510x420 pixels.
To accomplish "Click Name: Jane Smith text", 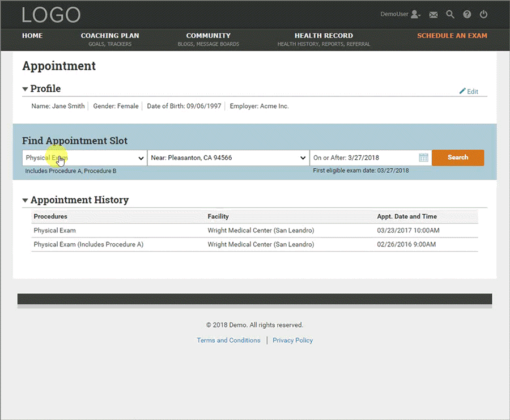I will (x=58, y=106).
